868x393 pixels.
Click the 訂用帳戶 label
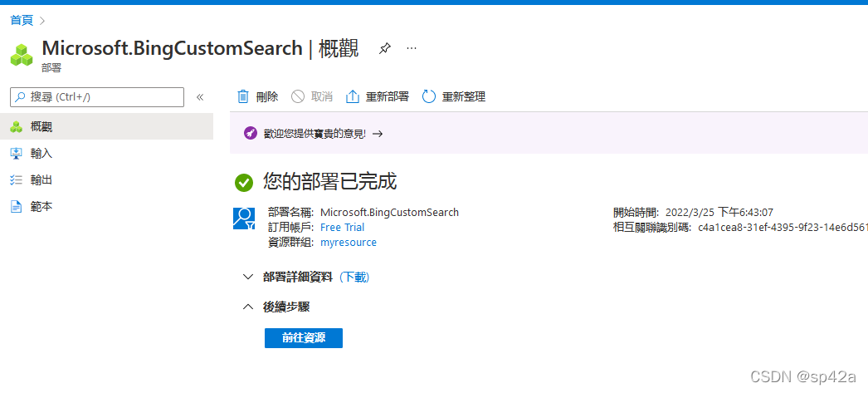coord(291,228)
